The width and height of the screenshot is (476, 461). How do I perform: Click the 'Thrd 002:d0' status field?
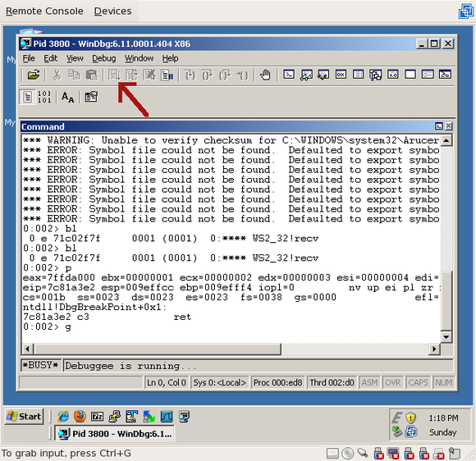click(x=332, y=383)
